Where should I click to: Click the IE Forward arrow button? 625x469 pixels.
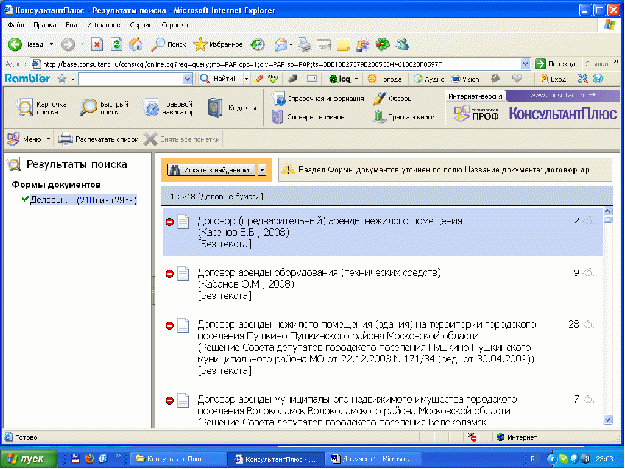pos(68,44)
